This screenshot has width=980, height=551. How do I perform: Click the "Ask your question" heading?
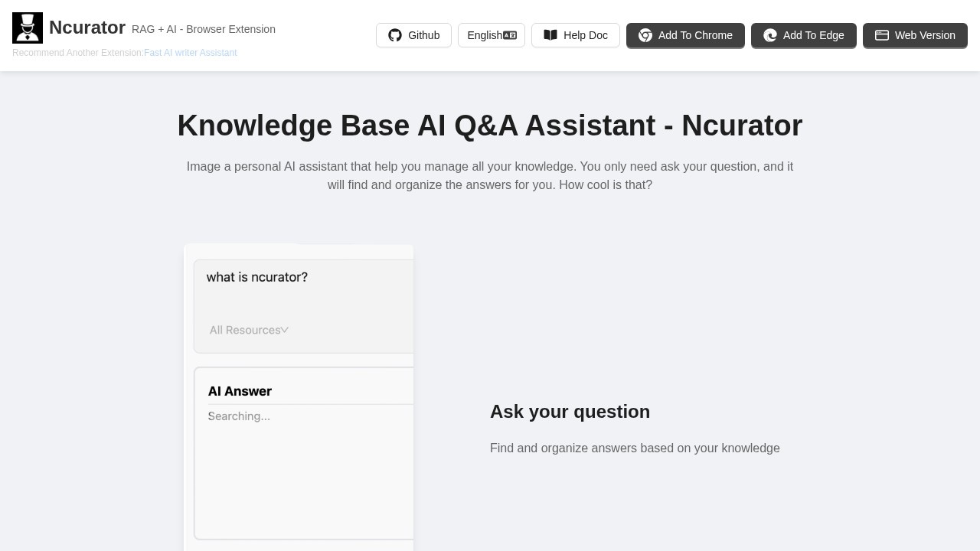click(570, 412)
